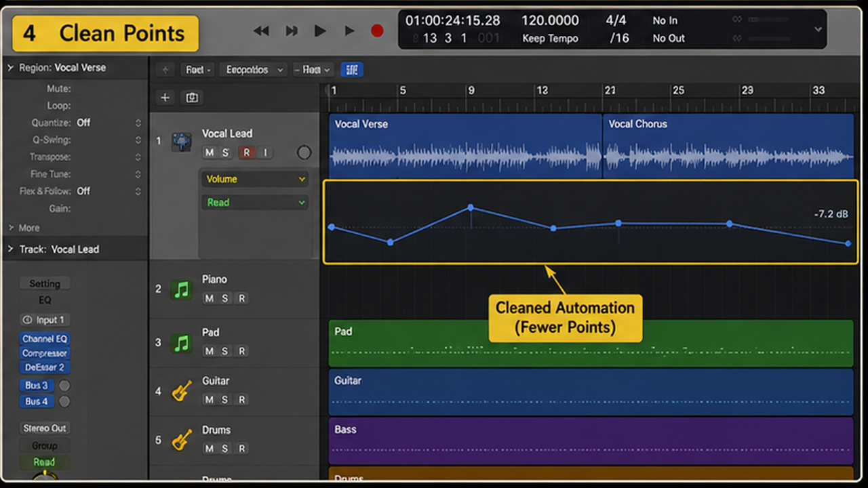Click the Pad track note icon
This screenshot has width=868, height=488.
pyautogui.click(x=181, y=343)
